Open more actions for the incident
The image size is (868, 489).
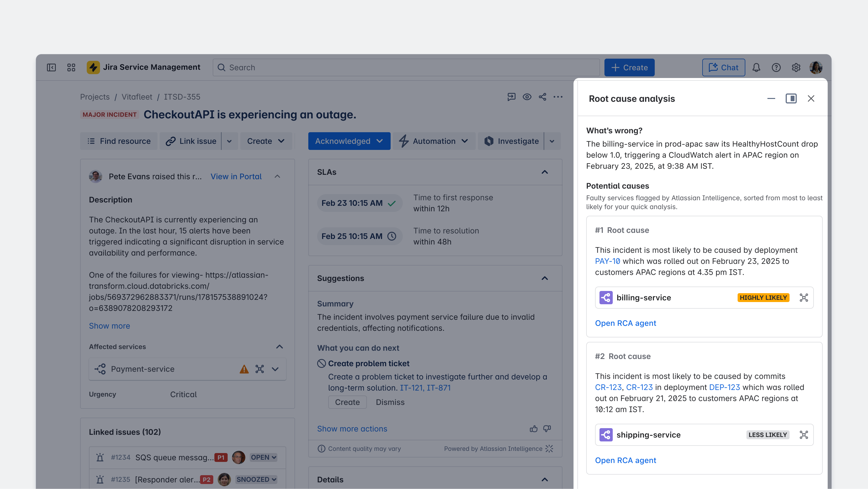(558, 97)
